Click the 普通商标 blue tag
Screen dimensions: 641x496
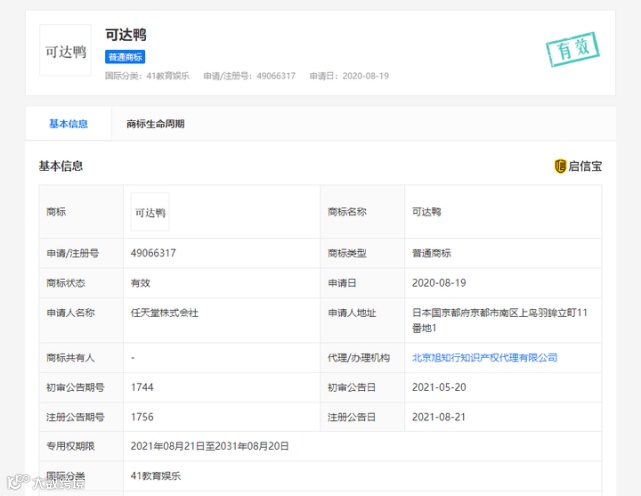pos(125,57)
